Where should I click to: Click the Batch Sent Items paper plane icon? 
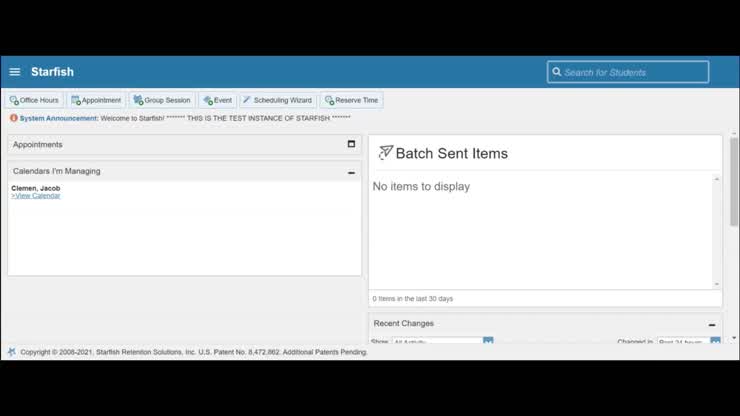[386, 153]
